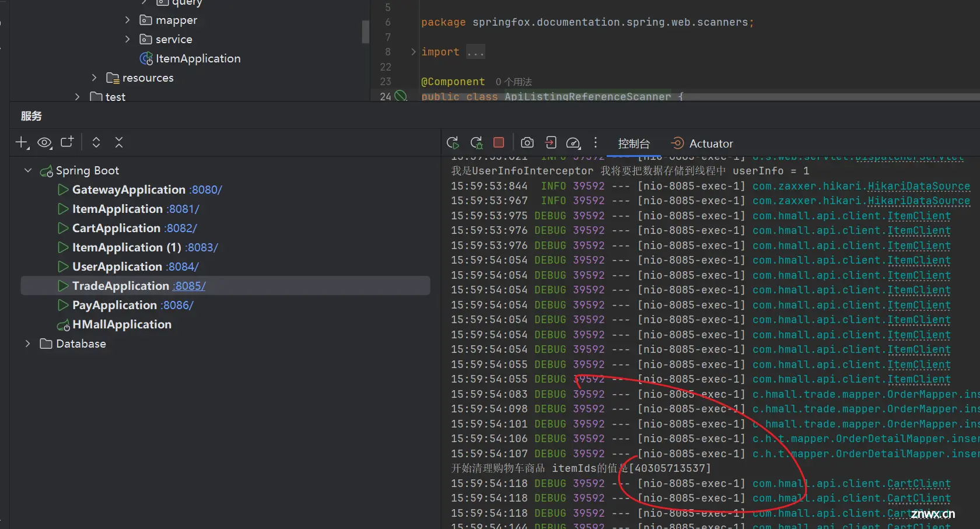Click the @Component annotation
Viewport: 980px width, 529px height.
pyautogui.click(x=453, y=82)
